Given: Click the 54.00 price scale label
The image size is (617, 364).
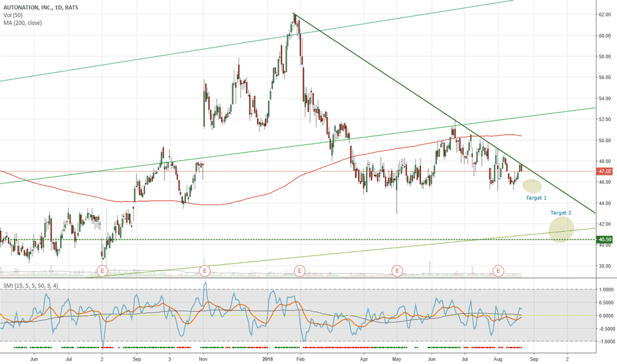Looking at the screenshot, I should pyautogui.click(x=605, y=99).
